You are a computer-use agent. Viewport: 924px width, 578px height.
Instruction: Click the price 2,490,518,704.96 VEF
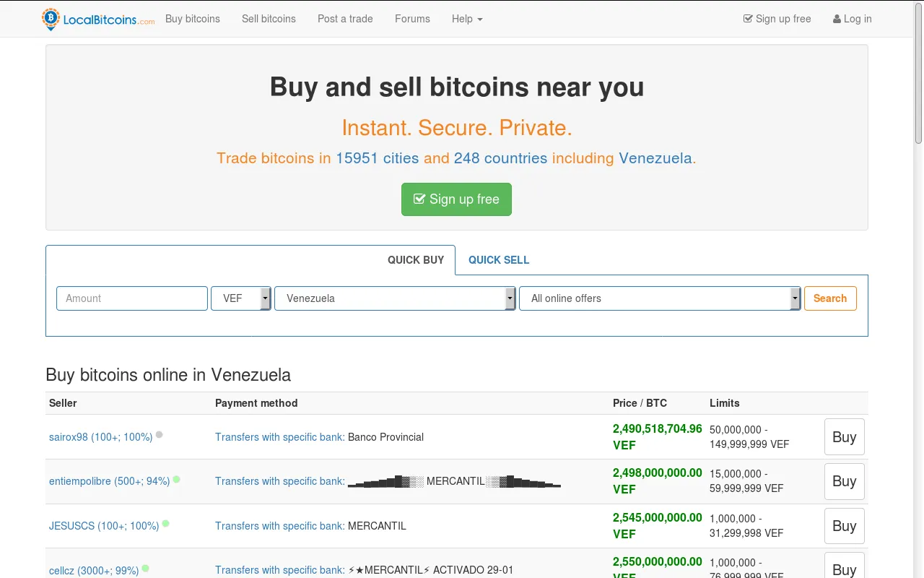(x=658, y=437)
